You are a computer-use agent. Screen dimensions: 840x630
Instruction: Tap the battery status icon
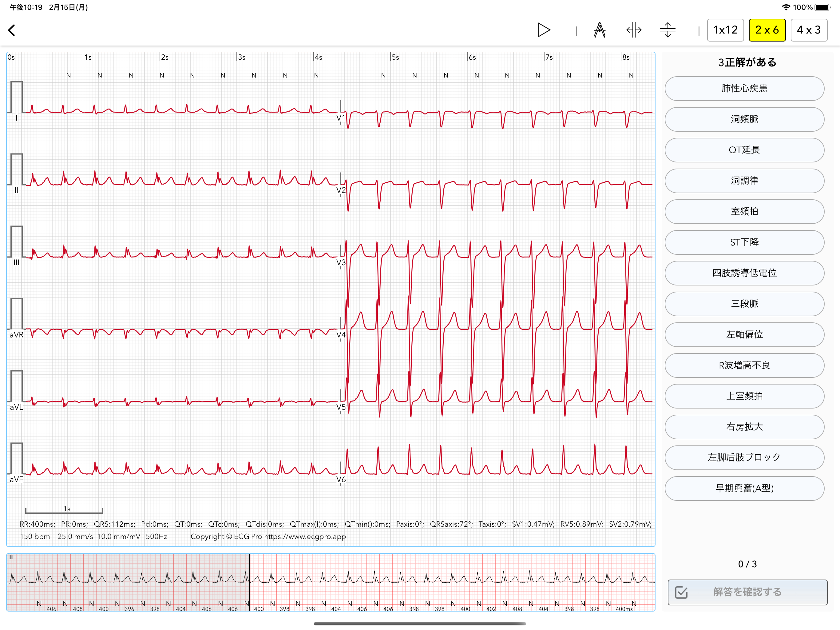point(822,7)
